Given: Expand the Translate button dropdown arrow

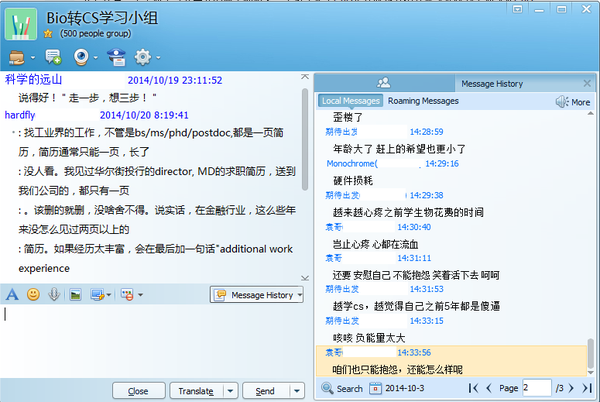Looking at the screenshot, I should 230,391.
